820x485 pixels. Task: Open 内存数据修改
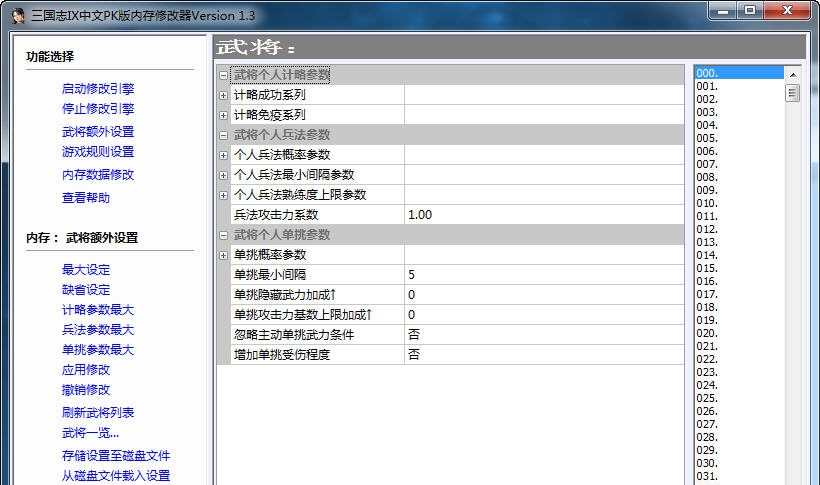(x=98, y=175)
